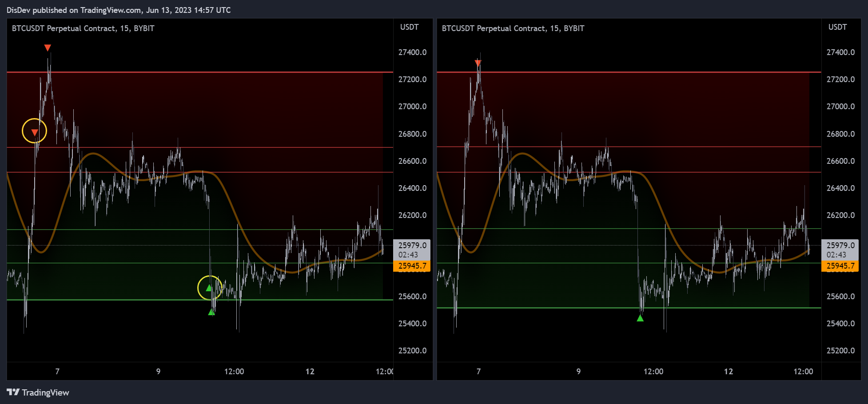
Task: Click the orange 25945.7 label on the right chart
Action: [840, 266]
